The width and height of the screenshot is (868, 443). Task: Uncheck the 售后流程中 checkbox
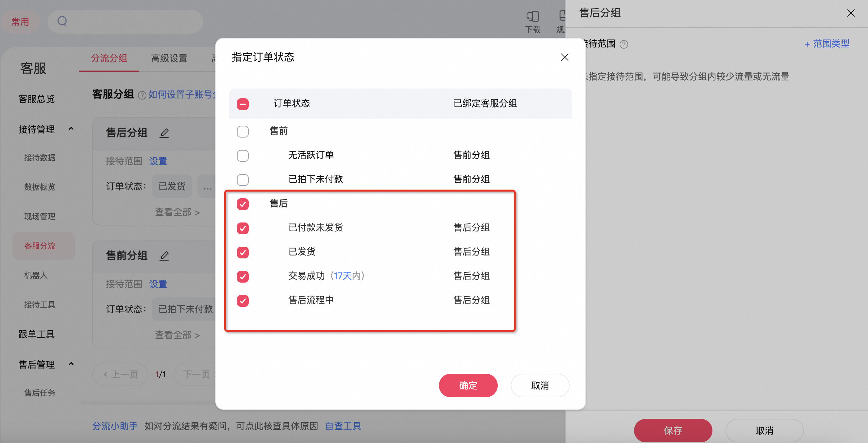[242, 301]
